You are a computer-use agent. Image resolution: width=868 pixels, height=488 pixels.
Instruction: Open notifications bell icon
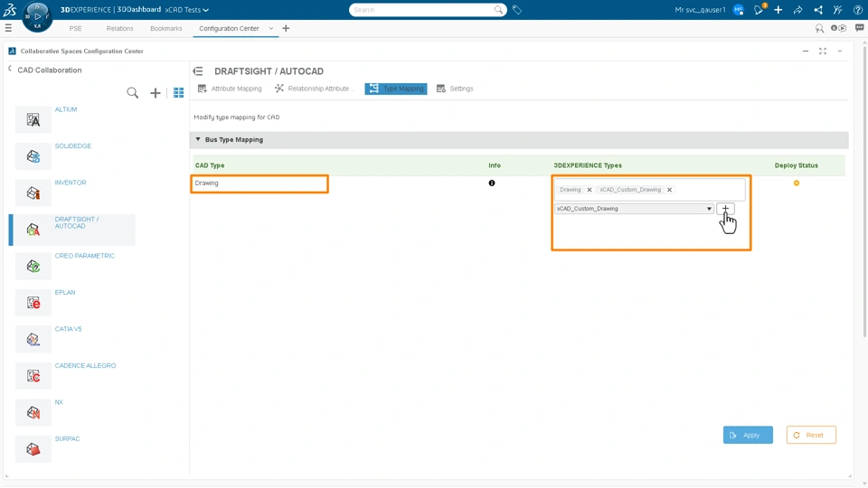click(759, 9)
